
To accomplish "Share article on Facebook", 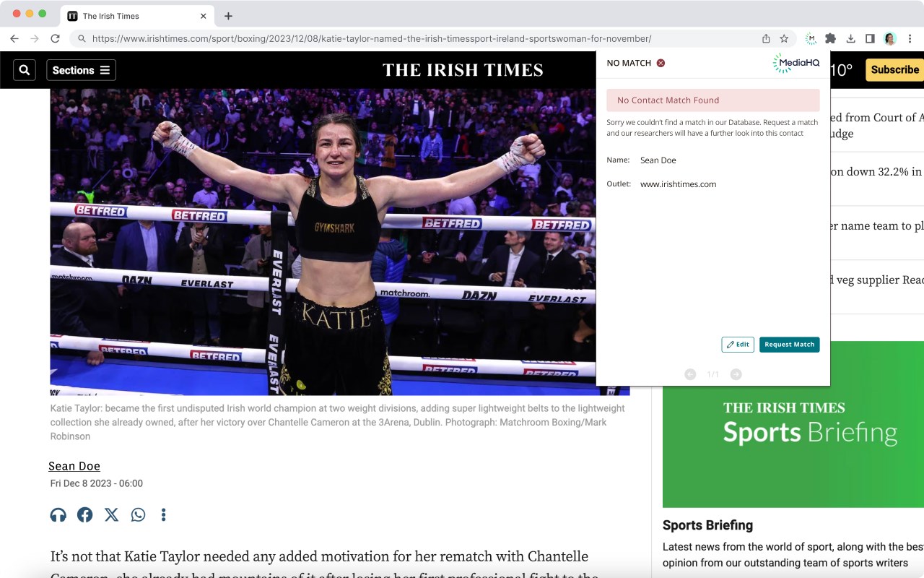I will coord(85,514).
